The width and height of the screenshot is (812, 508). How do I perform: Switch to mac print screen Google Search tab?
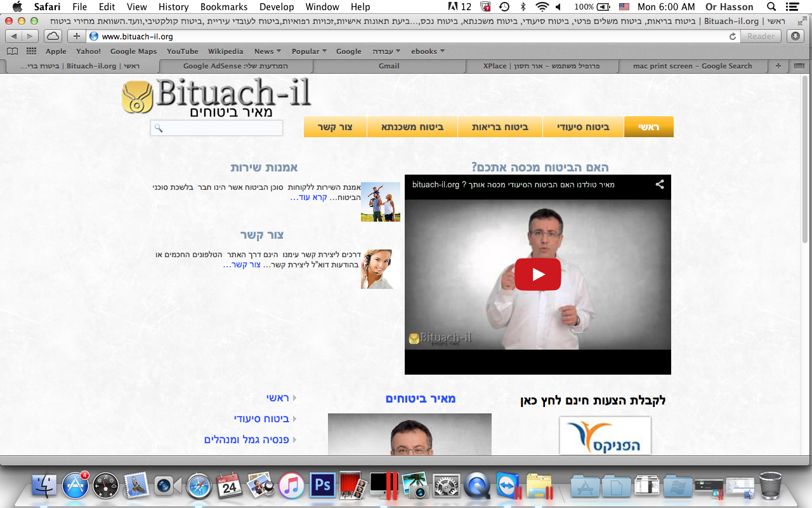click(692, 66)
